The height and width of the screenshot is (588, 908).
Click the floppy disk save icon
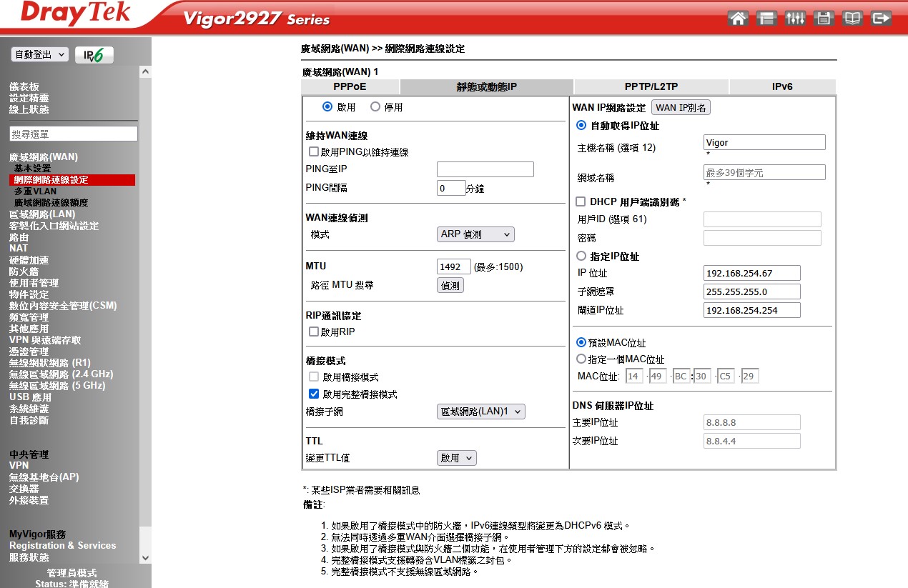[x=824, y=19]
